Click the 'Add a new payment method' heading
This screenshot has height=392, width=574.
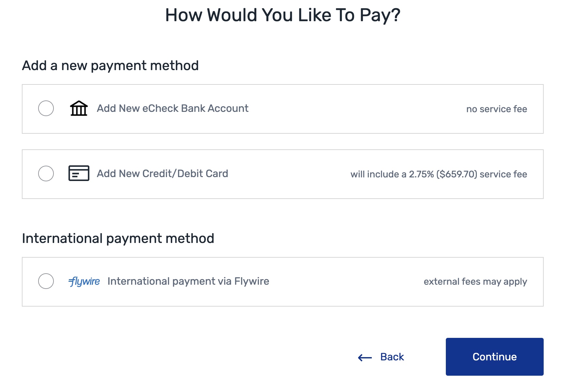click(110, 66)
